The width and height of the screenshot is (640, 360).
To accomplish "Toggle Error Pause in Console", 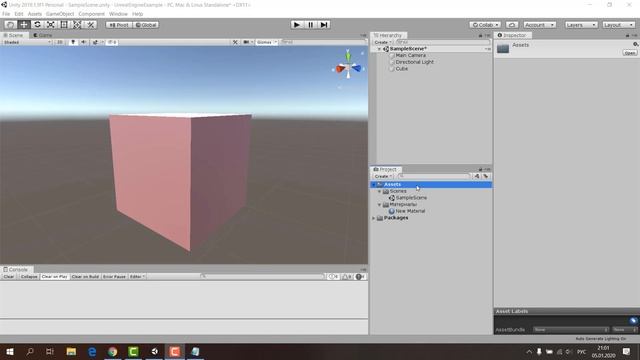I will click(x=114, y=277).
